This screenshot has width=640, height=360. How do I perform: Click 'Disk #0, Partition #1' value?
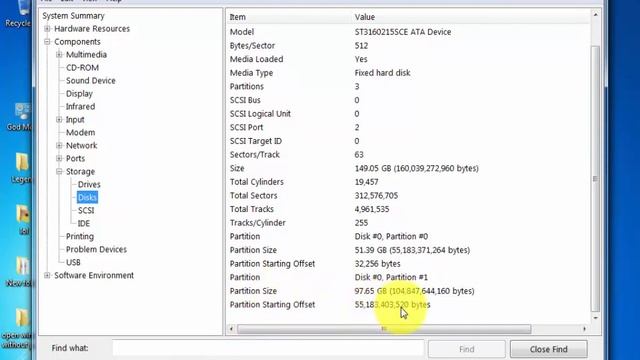[391, 277]
